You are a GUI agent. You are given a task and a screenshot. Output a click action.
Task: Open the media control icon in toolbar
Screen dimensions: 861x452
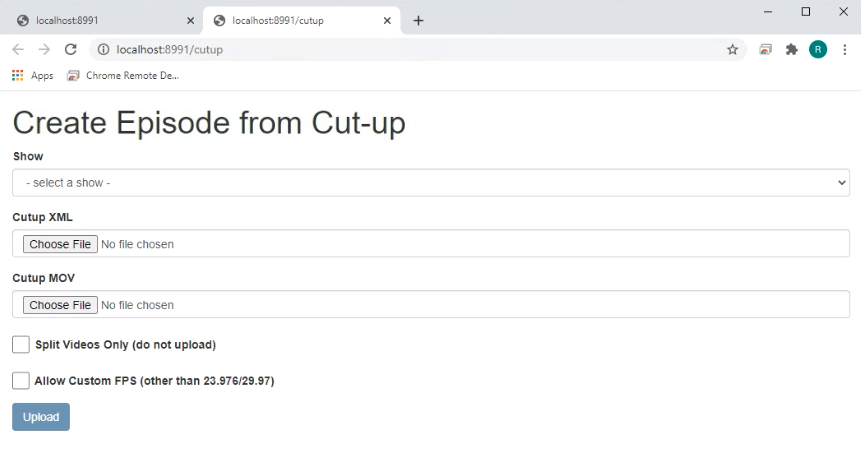click(765, 49)
